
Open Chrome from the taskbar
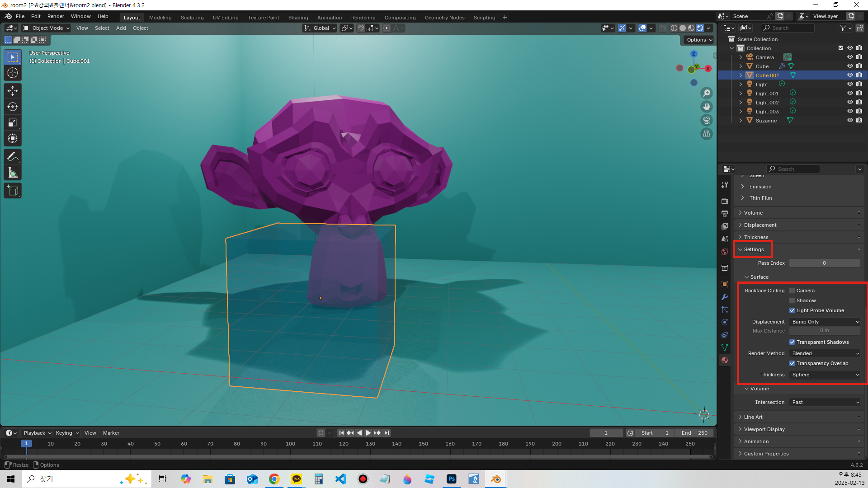point(274,479)
